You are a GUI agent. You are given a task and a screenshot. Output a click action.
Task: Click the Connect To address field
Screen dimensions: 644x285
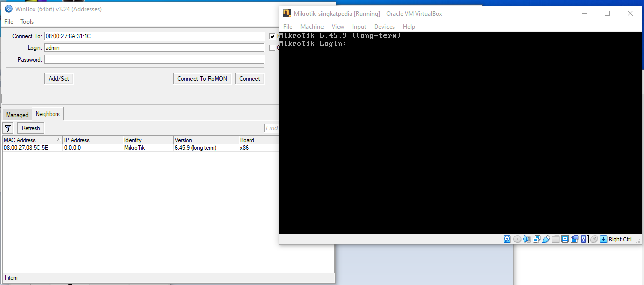pos(154,36)
